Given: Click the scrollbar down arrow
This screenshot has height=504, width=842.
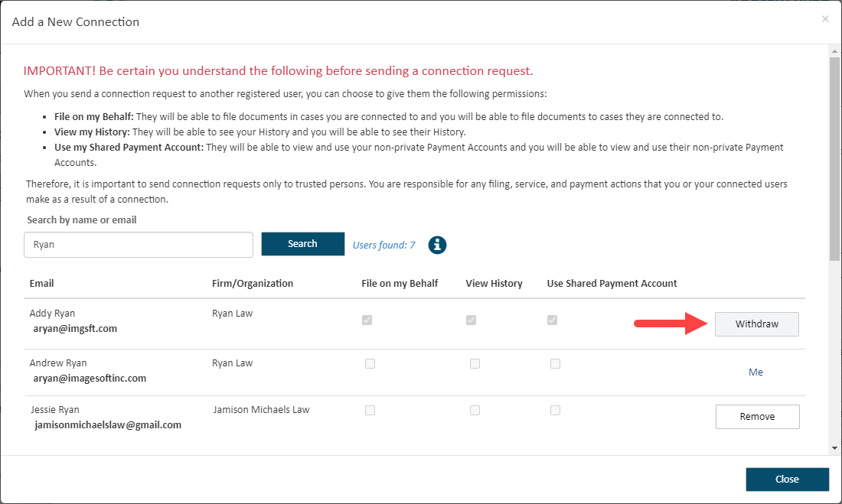Looking at the screenshot, I should [834, 448].
